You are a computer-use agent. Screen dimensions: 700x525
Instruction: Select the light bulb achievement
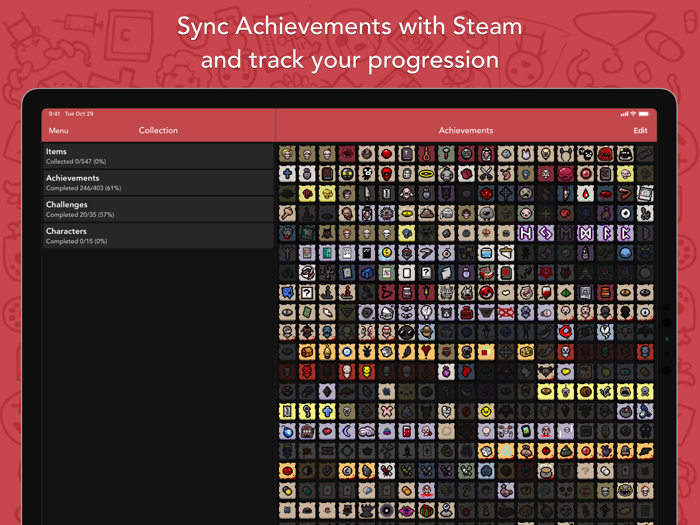pos(426,312)
